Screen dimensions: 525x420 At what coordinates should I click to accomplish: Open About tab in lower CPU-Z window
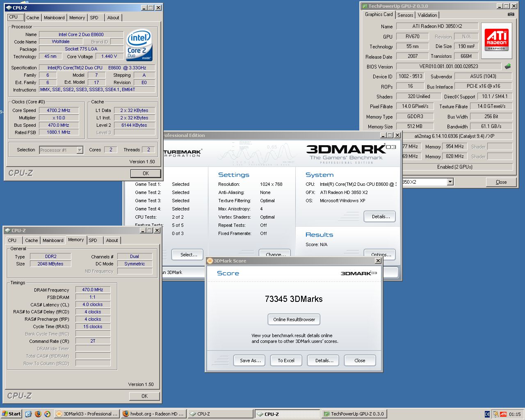(x=112, y=240)
